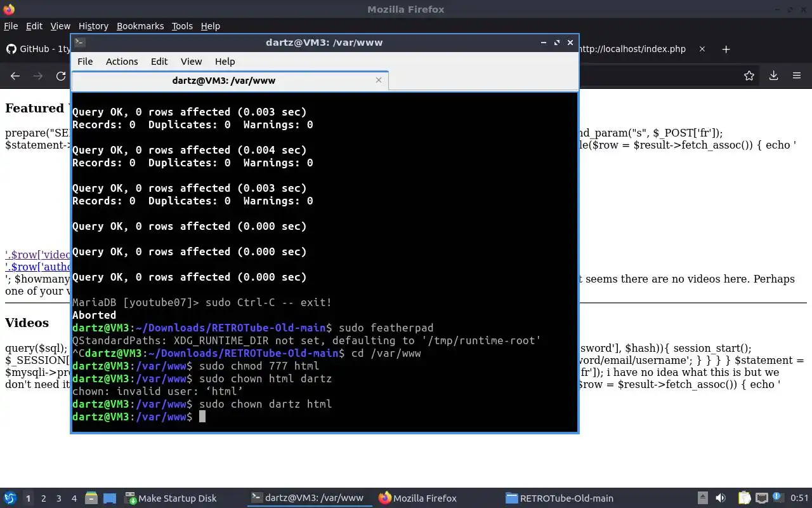Click the terminal window icon in title bar
The width and height of the screenshot is (812, 508).
(x=79, y=43)
